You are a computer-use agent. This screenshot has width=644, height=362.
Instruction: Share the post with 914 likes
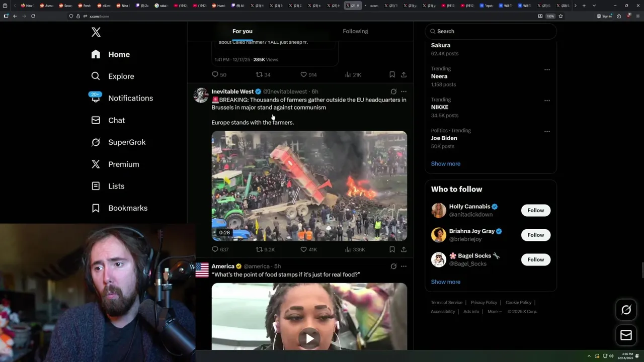[x=404, y=74]
